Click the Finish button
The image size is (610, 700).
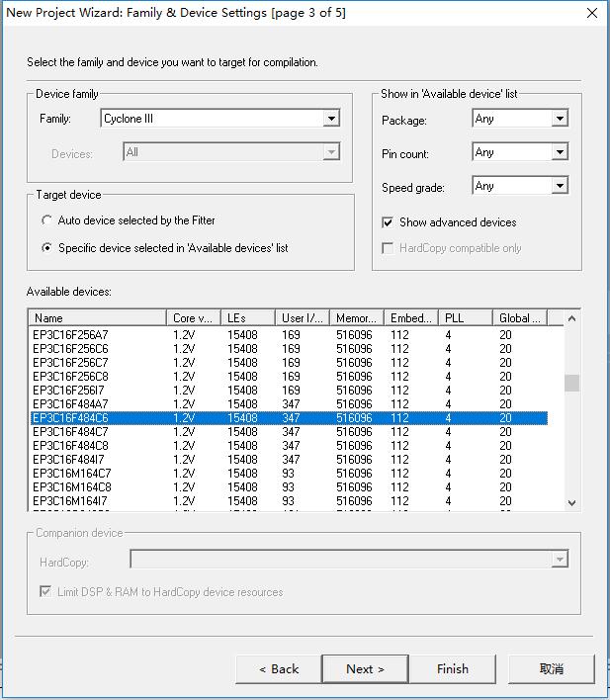[x=453, y=669]
